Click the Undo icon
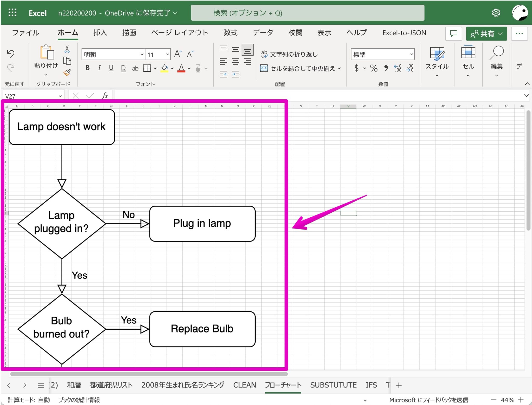532x405 pixels. coord(10,54)
